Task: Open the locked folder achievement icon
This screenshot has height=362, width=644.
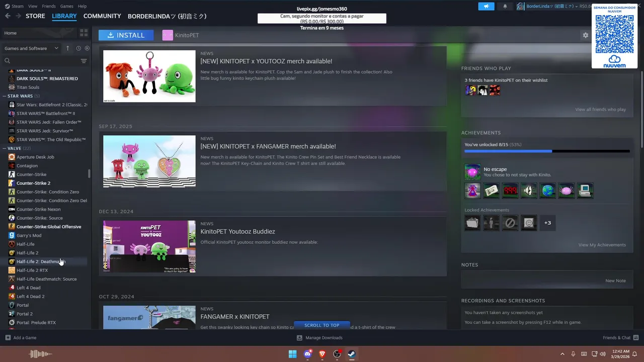Action: (472, 223)
